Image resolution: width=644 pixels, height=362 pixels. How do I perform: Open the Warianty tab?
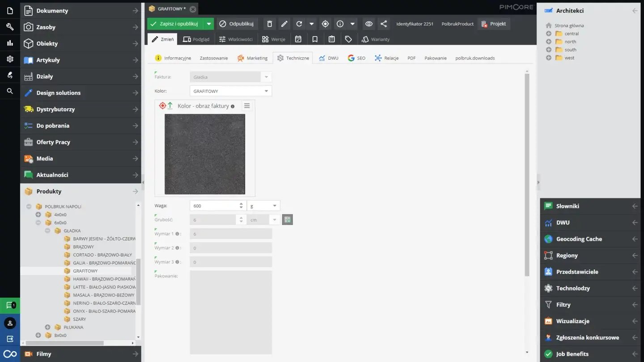click(376, 39)
